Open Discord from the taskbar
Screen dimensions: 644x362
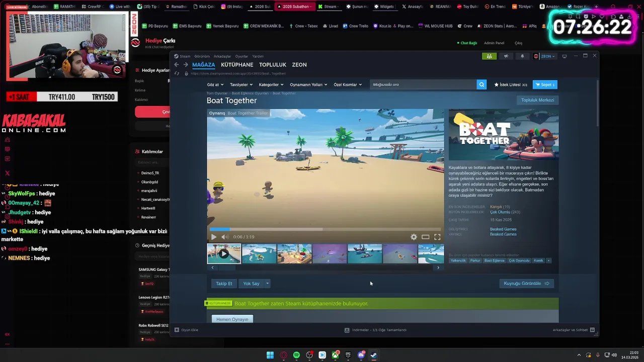[361, 355]
